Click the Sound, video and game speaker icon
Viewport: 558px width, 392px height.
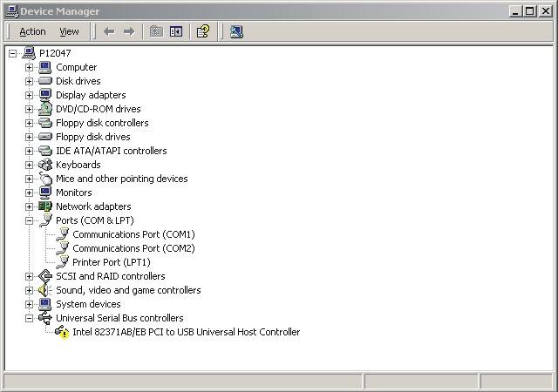tap(44, 290)
